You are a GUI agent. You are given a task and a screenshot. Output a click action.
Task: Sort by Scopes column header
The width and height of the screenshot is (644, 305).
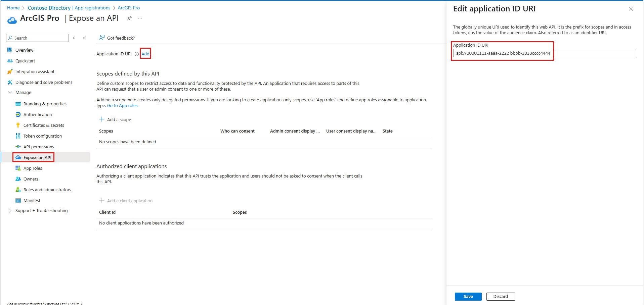(106, 131)
